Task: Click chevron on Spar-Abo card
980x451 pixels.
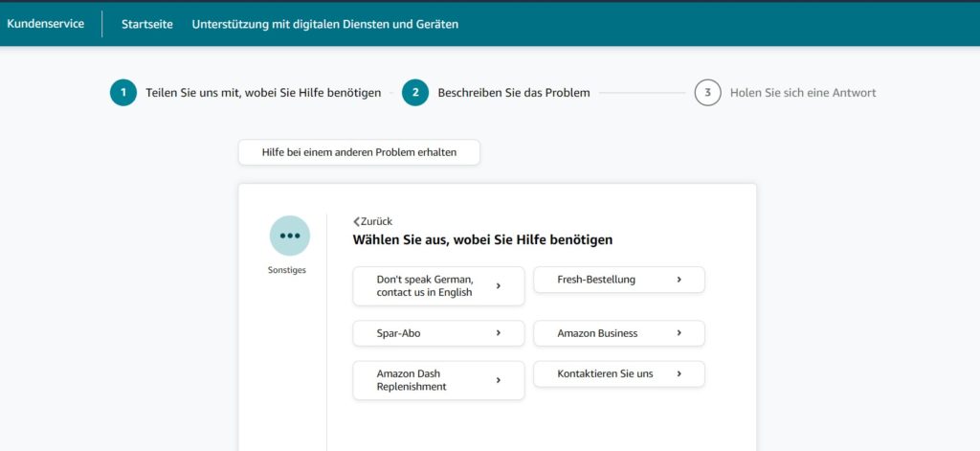Action: (498, 333)
